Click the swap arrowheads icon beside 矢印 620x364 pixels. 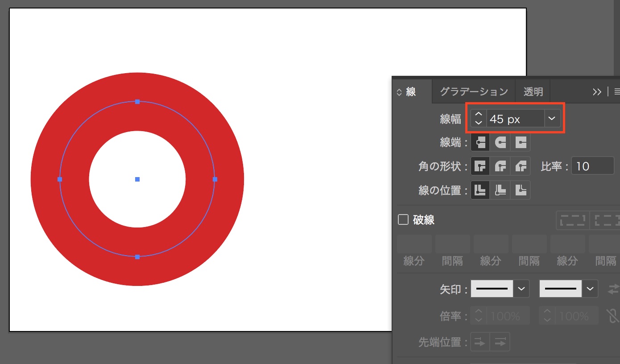click(x=613, y=289)
